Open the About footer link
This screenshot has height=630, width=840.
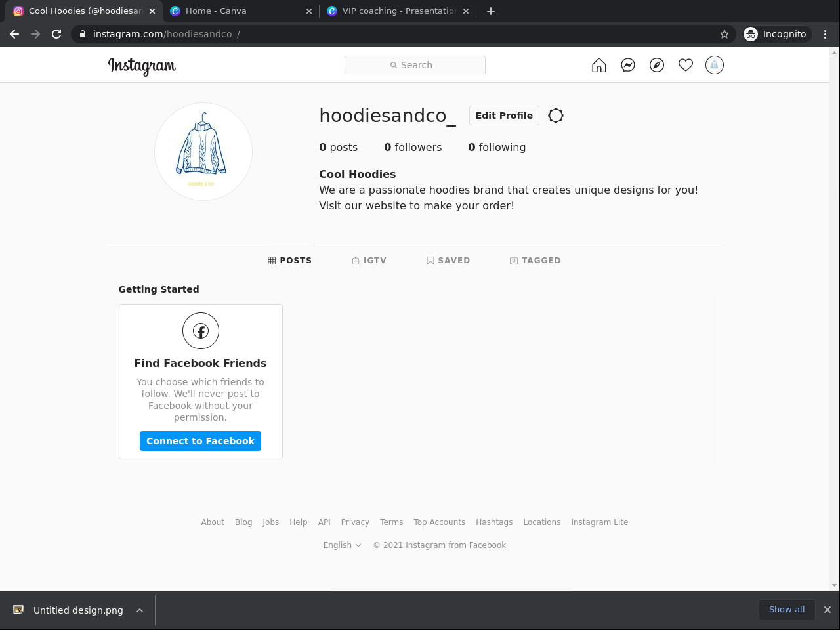point(213,522)
